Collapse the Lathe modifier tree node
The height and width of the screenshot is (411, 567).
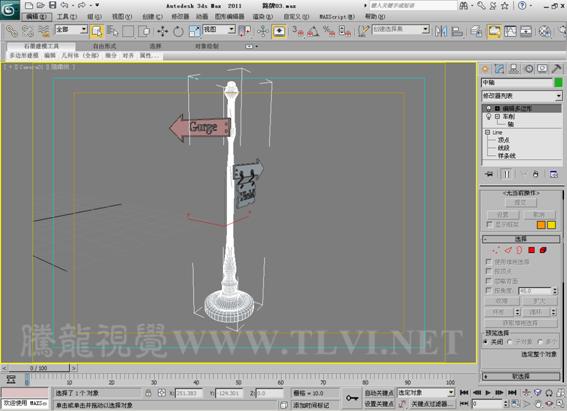coord(497,116)
